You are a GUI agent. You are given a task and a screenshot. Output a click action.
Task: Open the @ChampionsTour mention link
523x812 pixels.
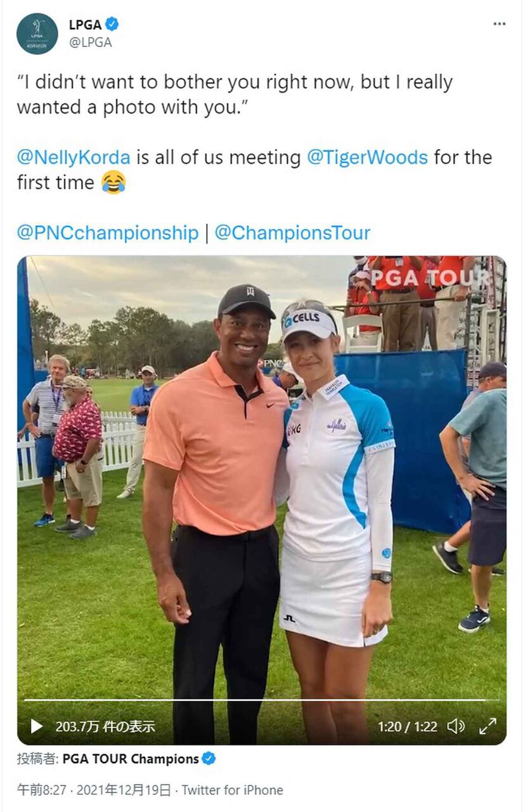(292, 233)
